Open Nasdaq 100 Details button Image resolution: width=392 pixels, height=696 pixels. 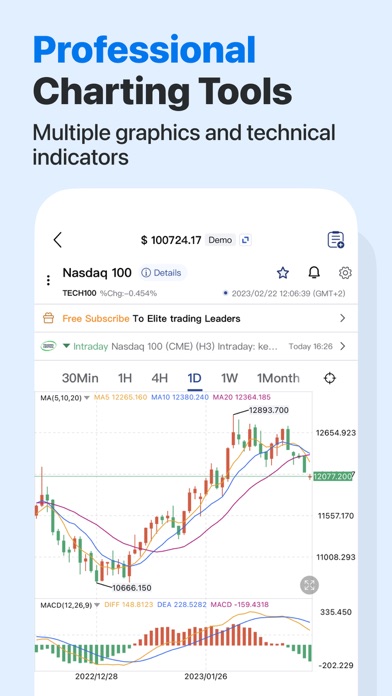[162, 273]
